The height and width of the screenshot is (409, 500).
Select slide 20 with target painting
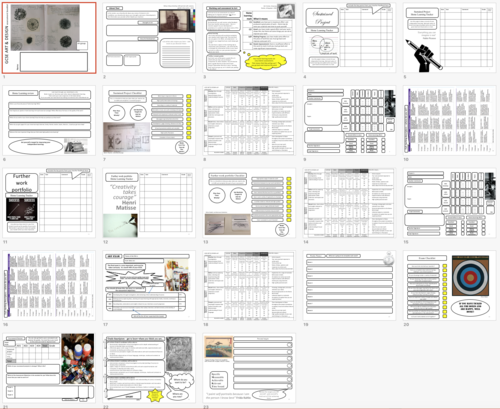pyautogui.click(x=449, y=285)
